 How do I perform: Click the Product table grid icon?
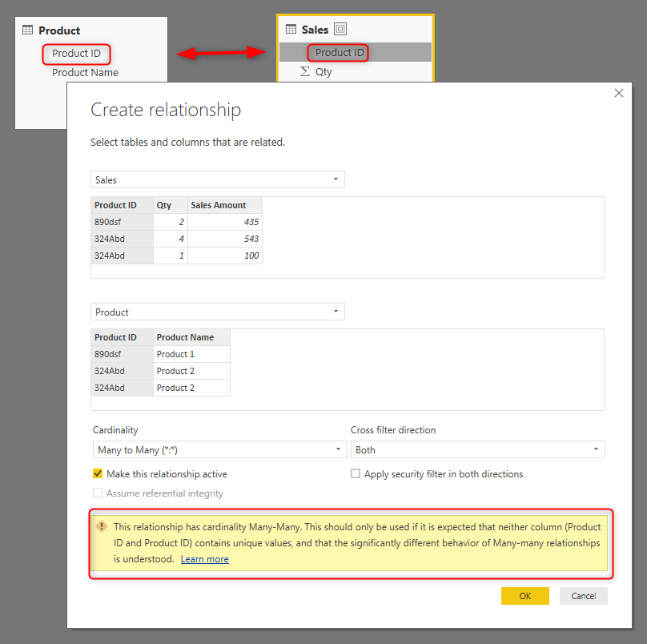[27, 30]
